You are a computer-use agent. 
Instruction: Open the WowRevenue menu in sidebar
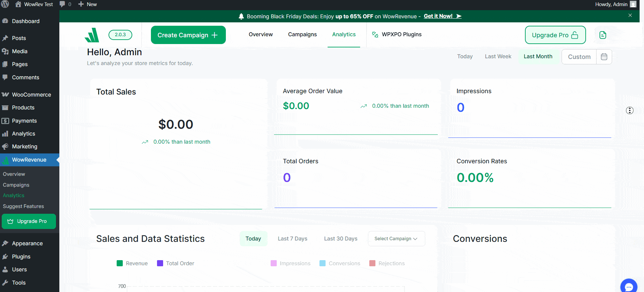point(30,160)
